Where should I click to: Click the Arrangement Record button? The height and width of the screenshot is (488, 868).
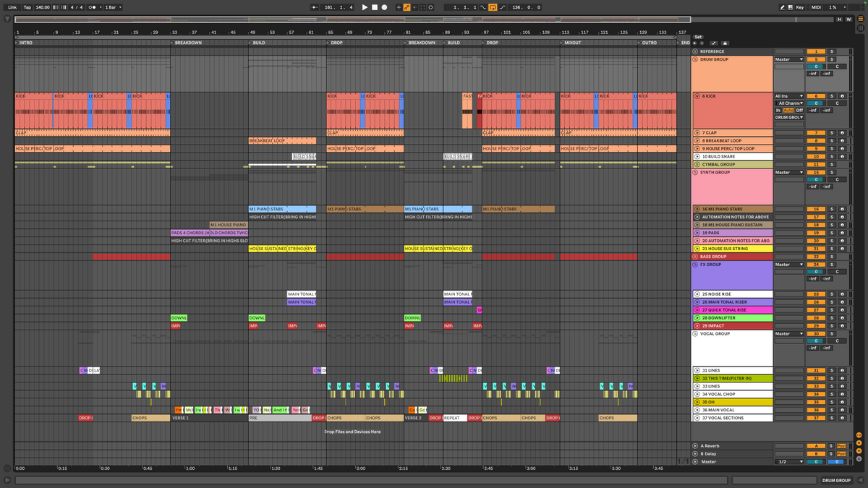point(384,7)
